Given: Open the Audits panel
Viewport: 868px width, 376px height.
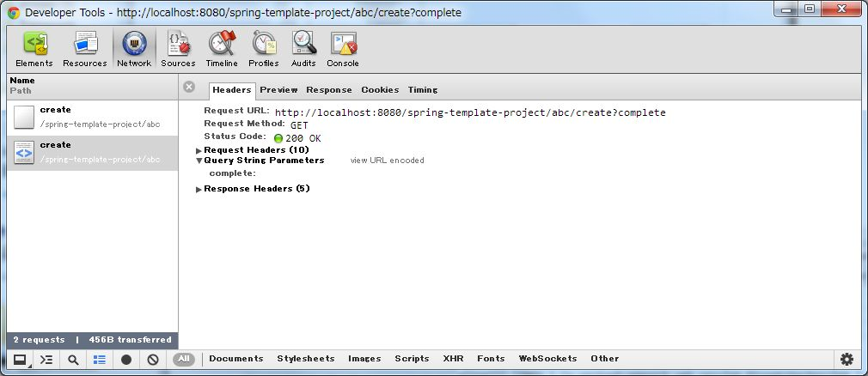Looking at the screenshot, I should (303, 49).
